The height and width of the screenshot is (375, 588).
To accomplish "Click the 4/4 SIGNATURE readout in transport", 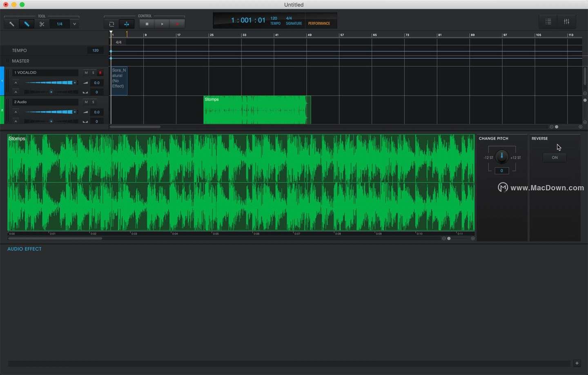I will tap(294, 21).
